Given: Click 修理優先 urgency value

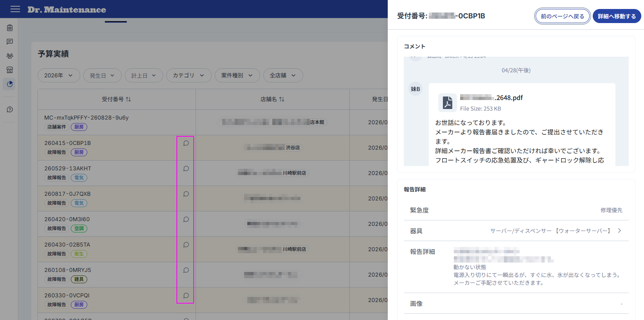Looking at the screenshot, I should coord(612,210).
